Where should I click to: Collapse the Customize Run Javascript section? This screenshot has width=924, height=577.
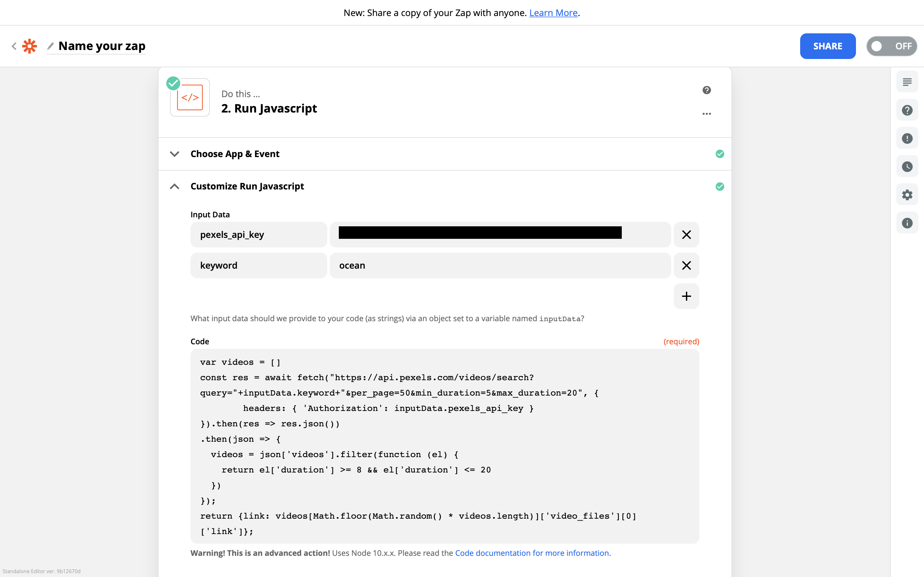[175, 186]
